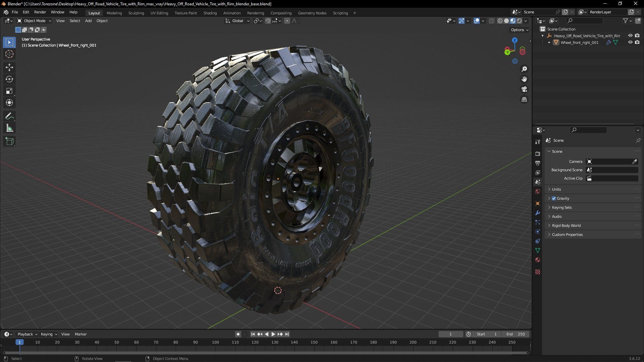Switch to the Modeling workspace tab

coord(114,13)
